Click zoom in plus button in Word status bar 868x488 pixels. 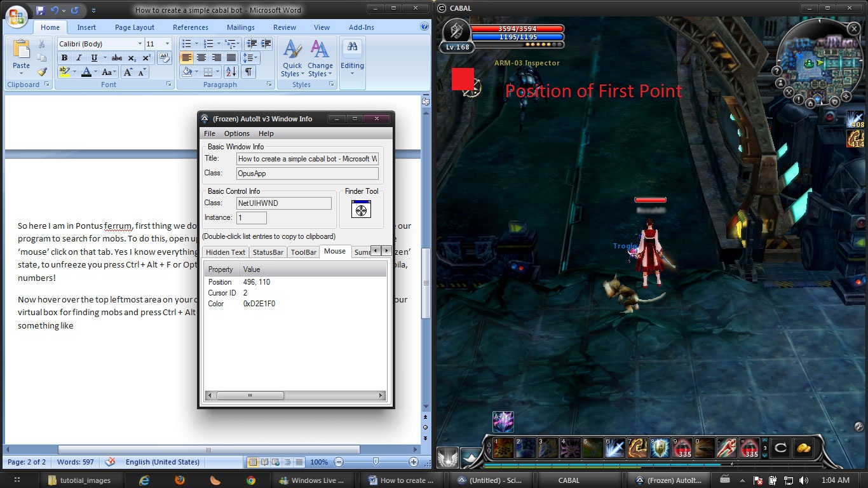(x=414, y=462)
